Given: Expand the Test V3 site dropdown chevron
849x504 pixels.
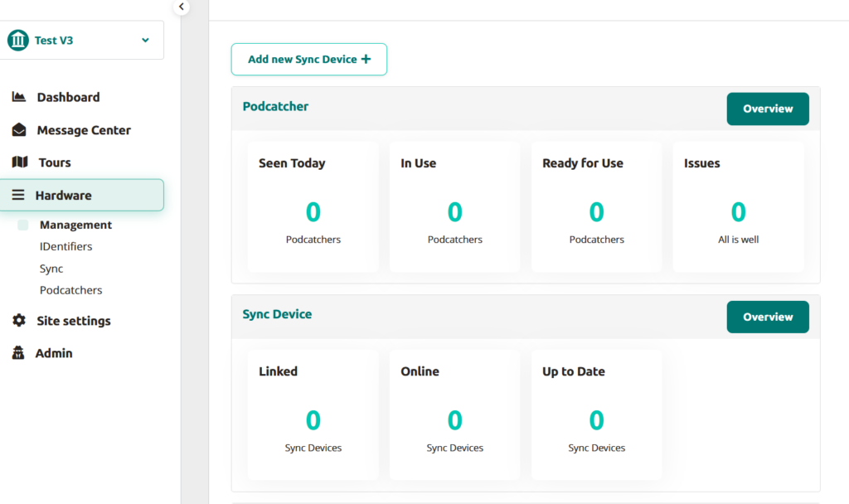Looking at the screenshot, I should (145, 41).
